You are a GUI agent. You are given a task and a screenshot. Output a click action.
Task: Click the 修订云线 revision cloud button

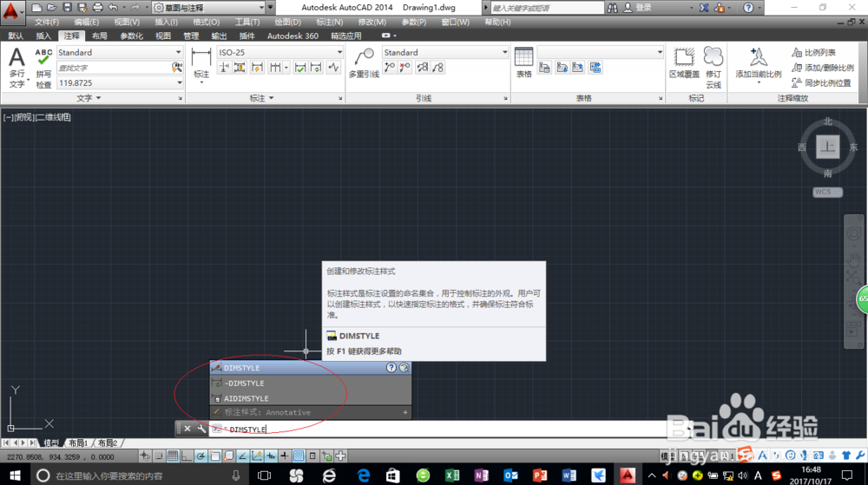[x=713, y=68]
